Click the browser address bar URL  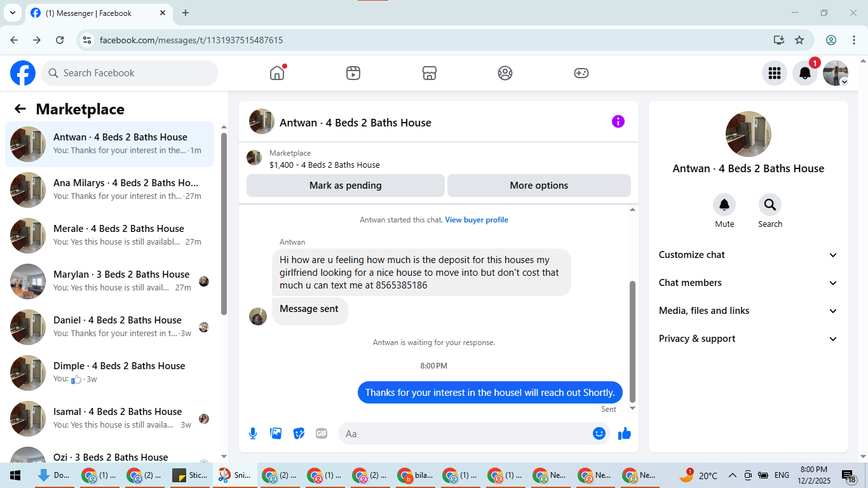click(191, 40)
